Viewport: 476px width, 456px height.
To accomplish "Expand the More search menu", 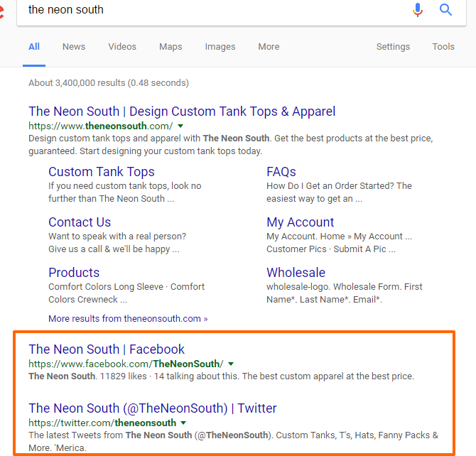I will pyautogui.click(x=269, y=46).
